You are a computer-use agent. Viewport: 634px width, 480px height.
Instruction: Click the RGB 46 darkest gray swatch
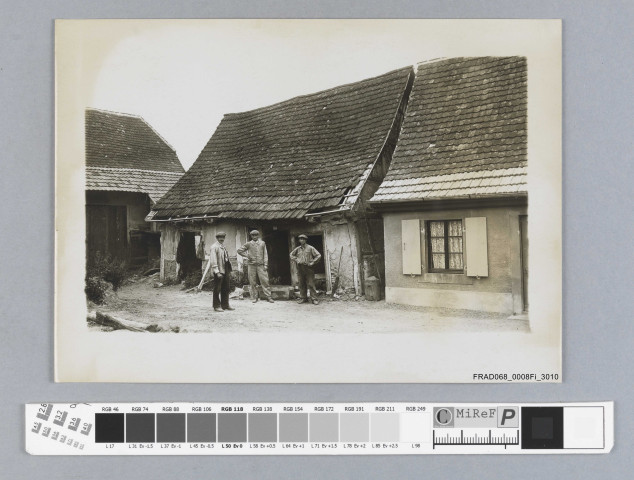pos(109,428)
